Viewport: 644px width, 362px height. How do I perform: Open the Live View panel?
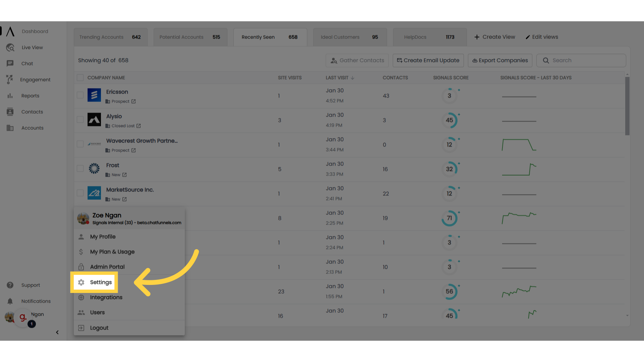[x=32, y=47]
